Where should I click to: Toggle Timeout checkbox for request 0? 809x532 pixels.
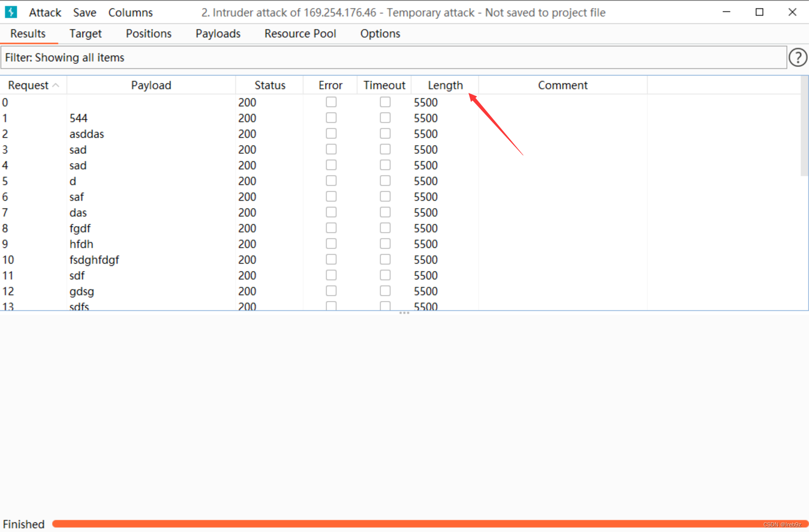click(x=385, y=102)
